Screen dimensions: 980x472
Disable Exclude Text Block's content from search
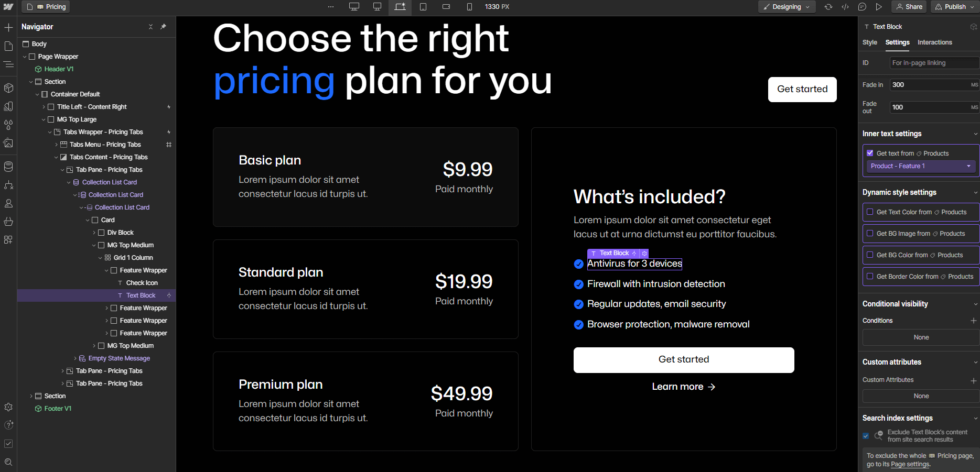click(x=866, y=436)
